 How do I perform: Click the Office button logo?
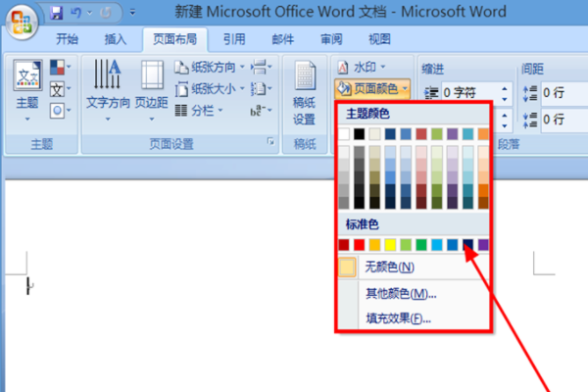pos(21,22)
